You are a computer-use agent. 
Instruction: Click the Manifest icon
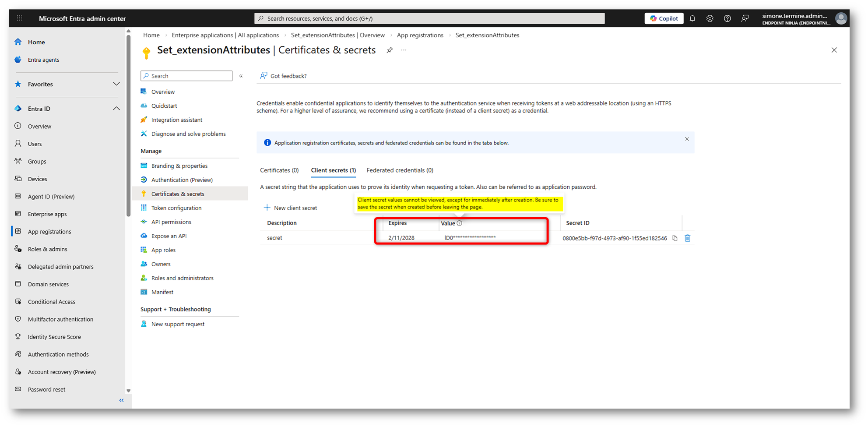(144, 292)
